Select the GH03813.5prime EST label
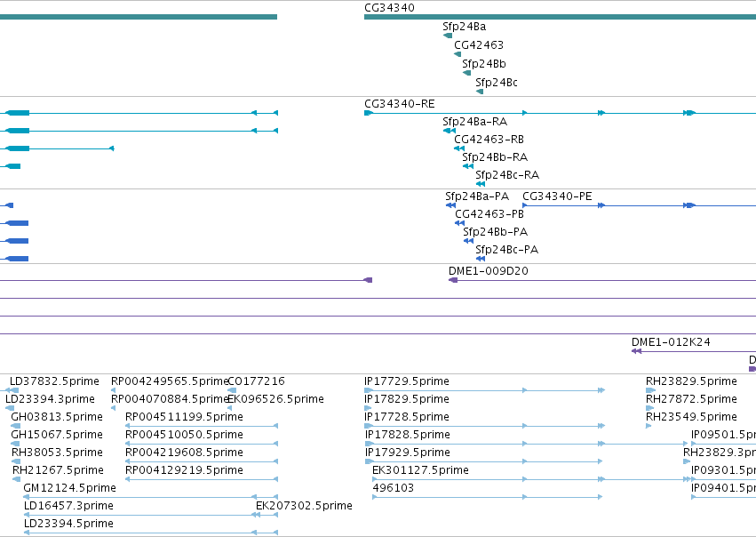756x537 pixels. click(x=57, y=417)
